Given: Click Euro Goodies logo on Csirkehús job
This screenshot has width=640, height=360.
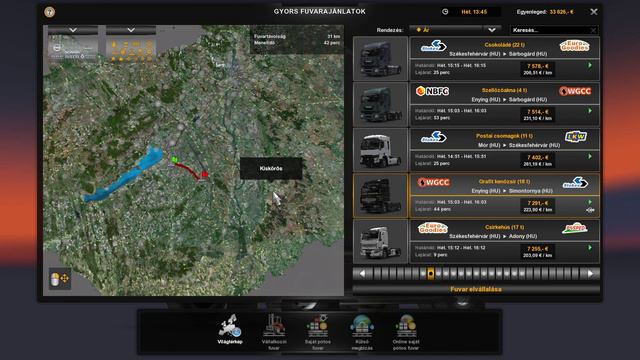Looking at the screenshot, I should tap(433, 228).
